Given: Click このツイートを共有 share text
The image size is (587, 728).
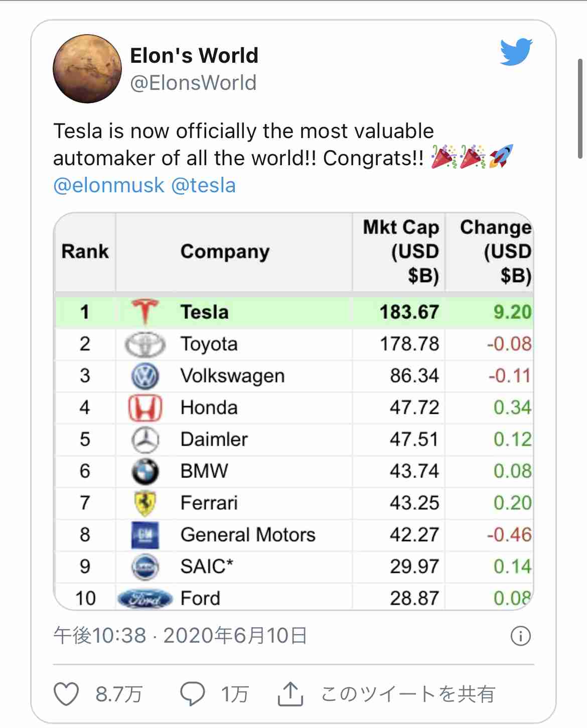Looking at the screenshot, I should point(408,694).
